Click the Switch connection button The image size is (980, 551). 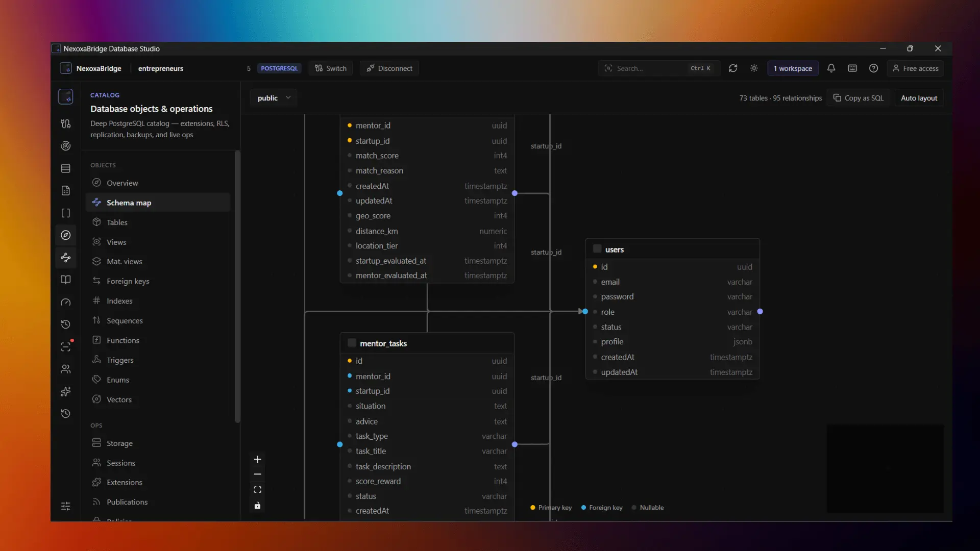pos(331,68)
